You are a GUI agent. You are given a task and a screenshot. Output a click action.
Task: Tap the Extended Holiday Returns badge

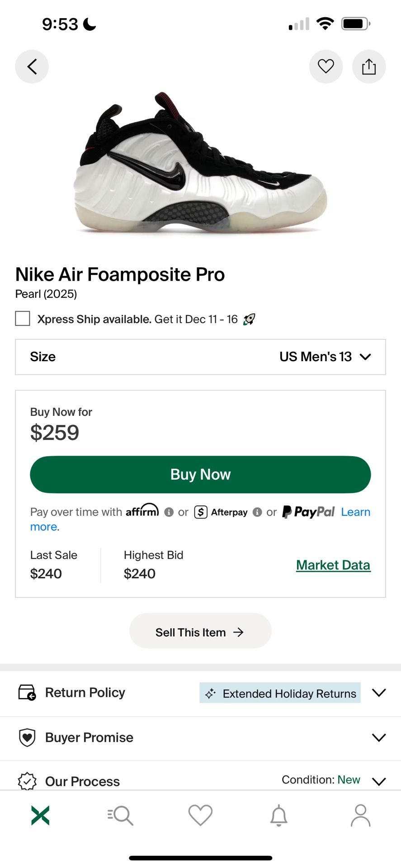(x=280, y=693)
